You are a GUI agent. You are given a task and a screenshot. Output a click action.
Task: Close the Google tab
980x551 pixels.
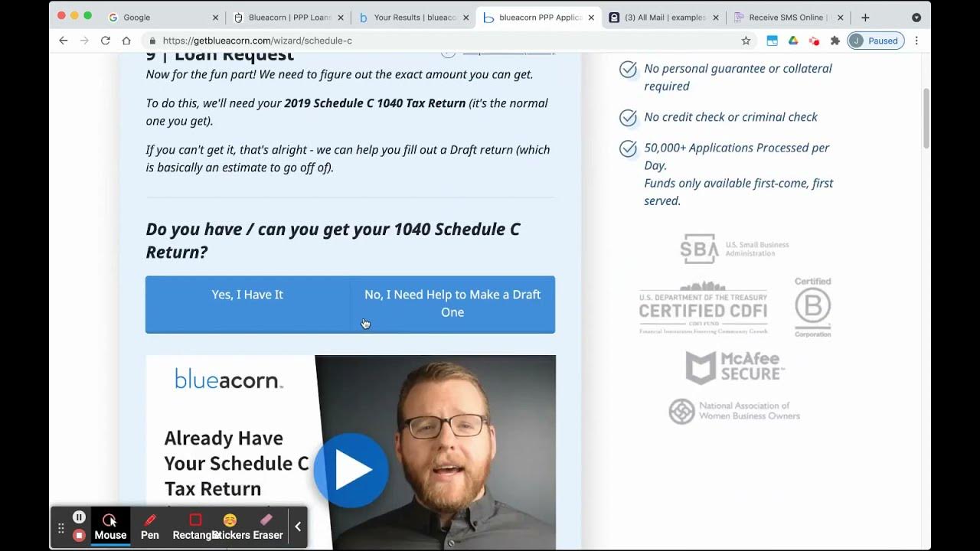215,17
